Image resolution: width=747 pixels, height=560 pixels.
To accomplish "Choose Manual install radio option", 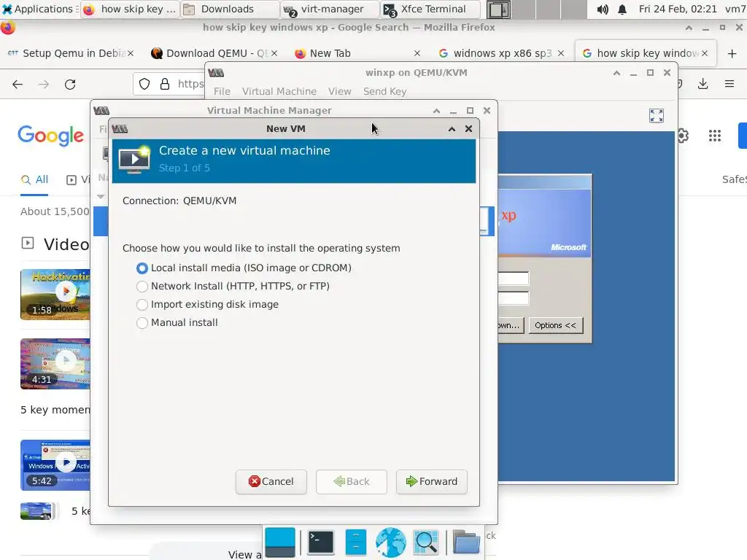I will tap(142, 323).
